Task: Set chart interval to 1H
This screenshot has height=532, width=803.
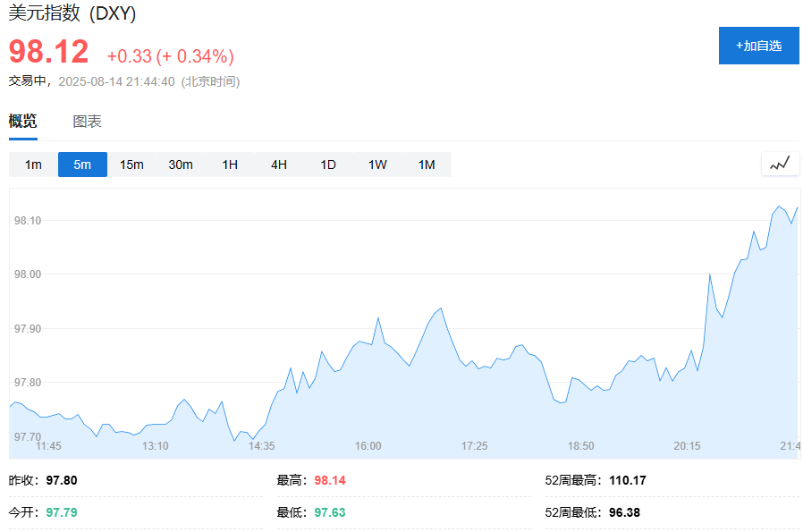Action: coord(230,165)
